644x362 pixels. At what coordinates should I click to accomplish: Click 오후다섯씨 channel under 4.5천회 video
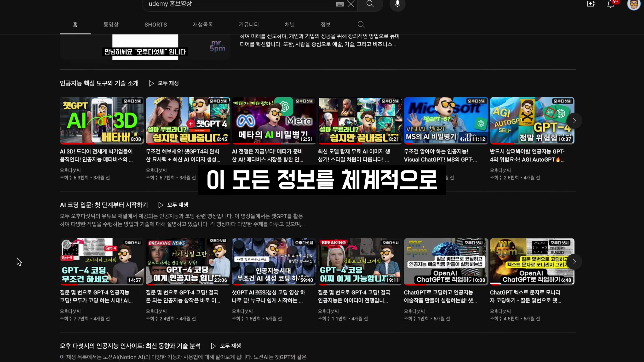click(500, 311)
